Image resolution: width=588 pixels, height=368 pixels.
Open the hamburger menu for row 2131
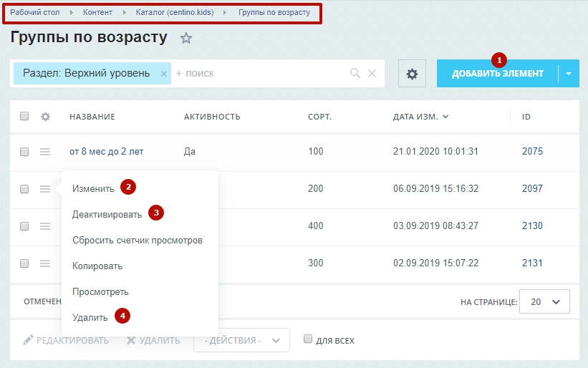pos(45,263)
